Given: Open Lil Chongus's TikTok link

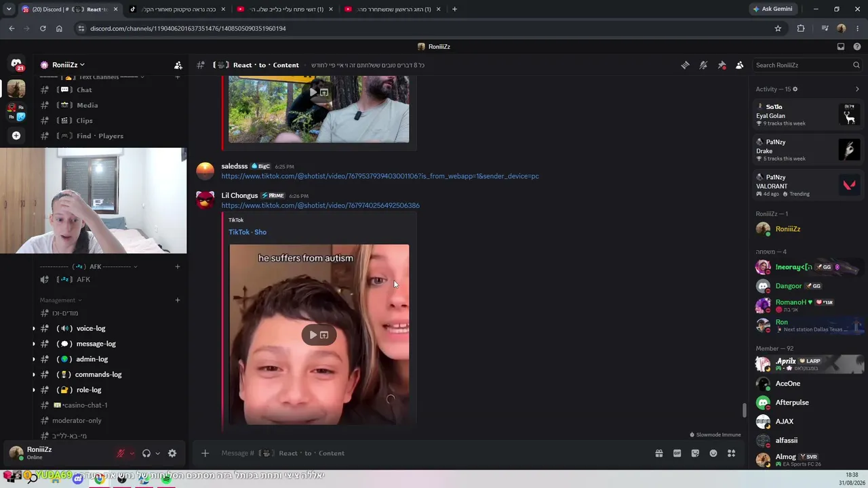Looking at the screenshot, I should pyautogui.click(x=320, y=205).
